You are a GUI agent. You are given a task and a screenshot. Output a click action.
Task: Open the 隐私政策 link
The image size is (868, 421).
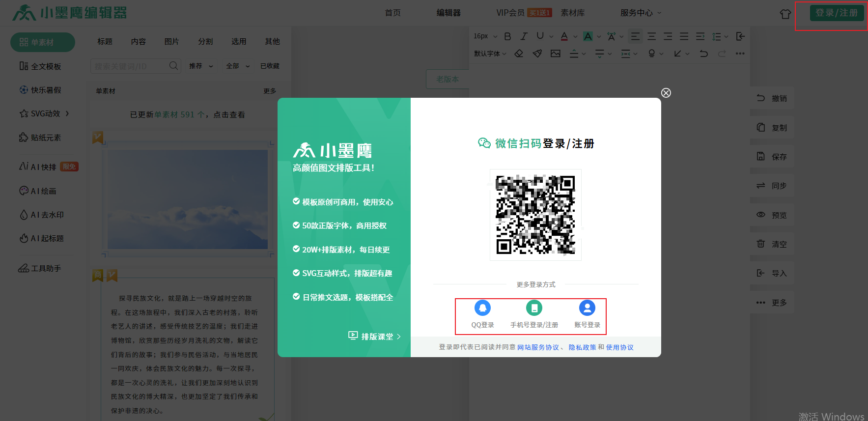point(582,347)
